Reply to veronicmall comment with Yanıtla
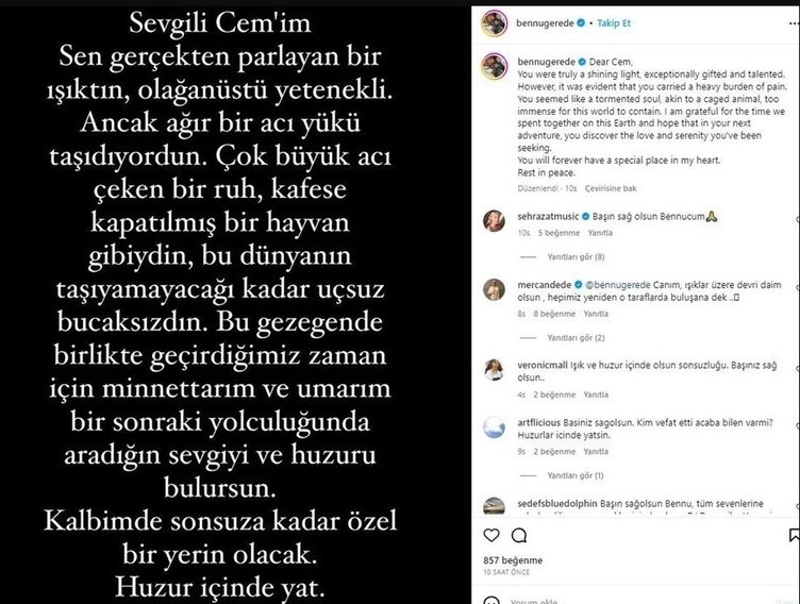800x604 pixels. 595,395
